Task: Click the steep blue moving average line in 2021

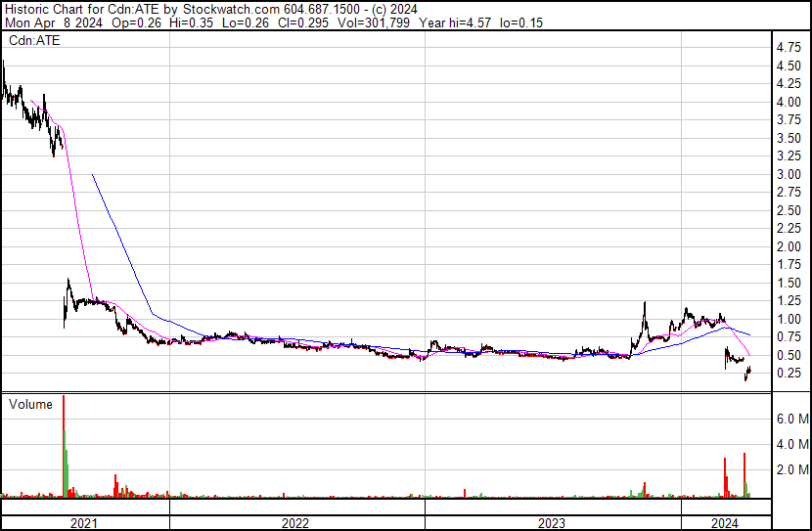Action: pos(121,243)
